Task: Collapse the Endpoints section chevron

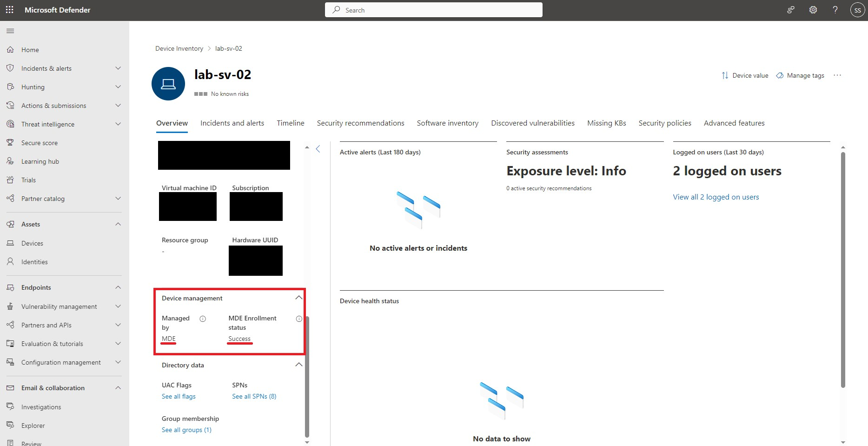Action: [x=118, y=287]
